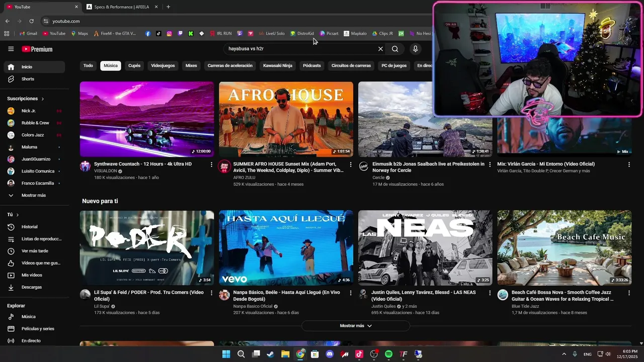The height and width of the screenshot is (362, 644).
Task: Play the Beach Cafe Music thumbnail
Action: coord(565,248)
